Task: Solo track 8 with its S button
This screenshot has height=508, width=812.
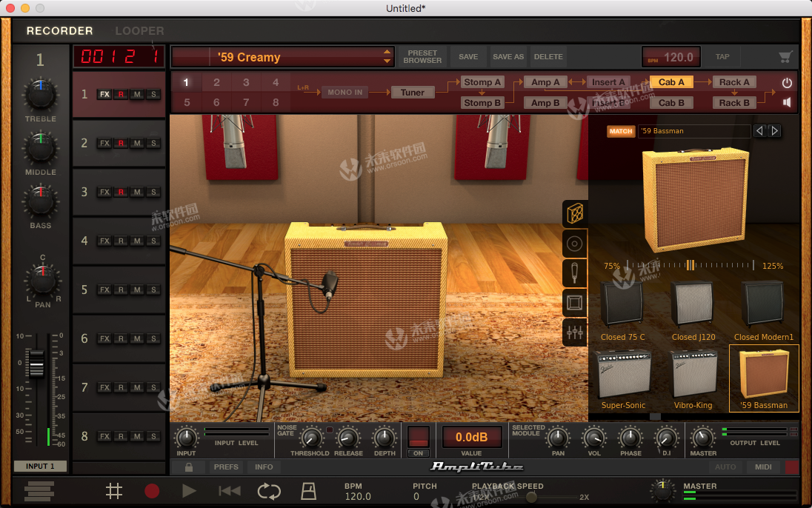Action: (x=154, y=436)
